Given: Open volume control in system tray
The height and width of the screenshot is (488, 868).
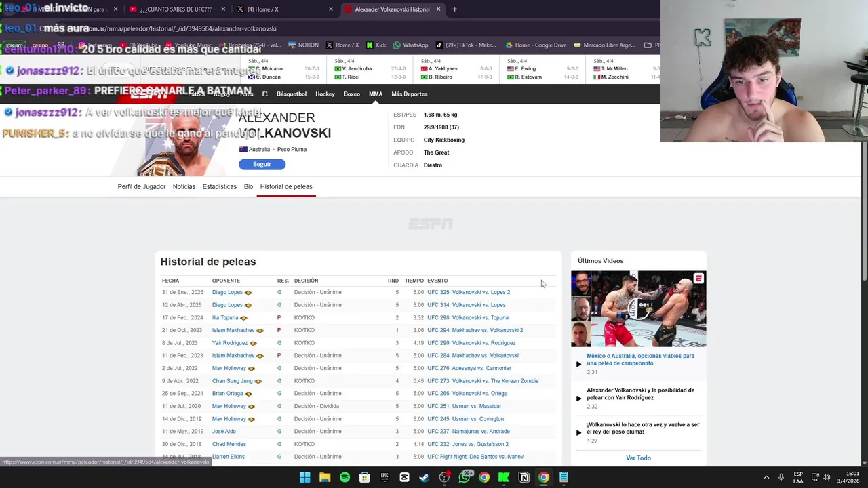Looking at the screenshot, I should (x=826, y=477).
